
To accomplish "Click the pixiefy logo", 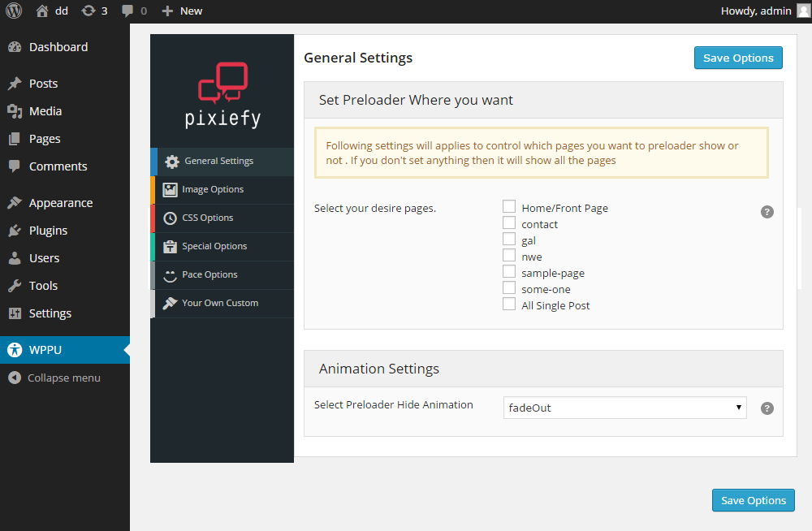I will [222, 95].
